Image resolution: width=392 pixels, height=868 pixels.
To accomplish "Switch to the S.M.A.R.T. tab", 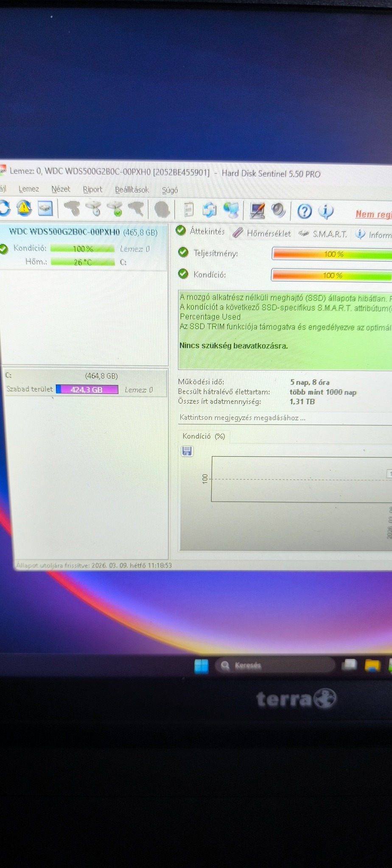I will 323,234.
